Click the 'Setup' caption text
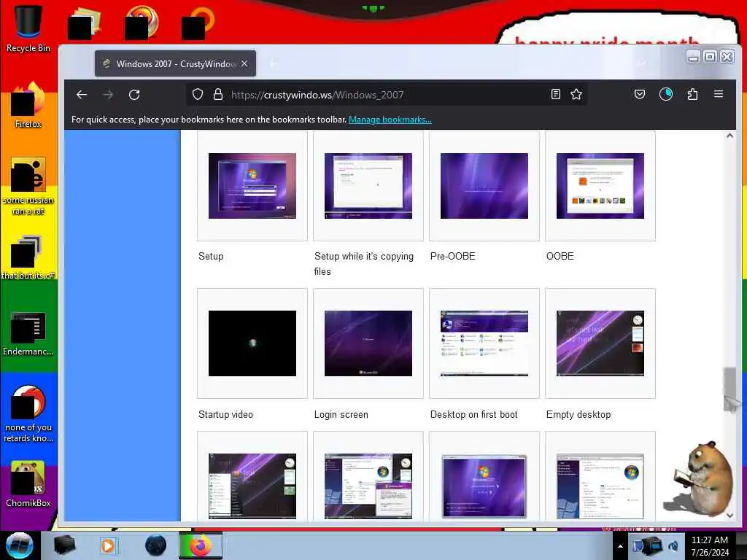The image size is (747, 560). click(x=211, y=256)
